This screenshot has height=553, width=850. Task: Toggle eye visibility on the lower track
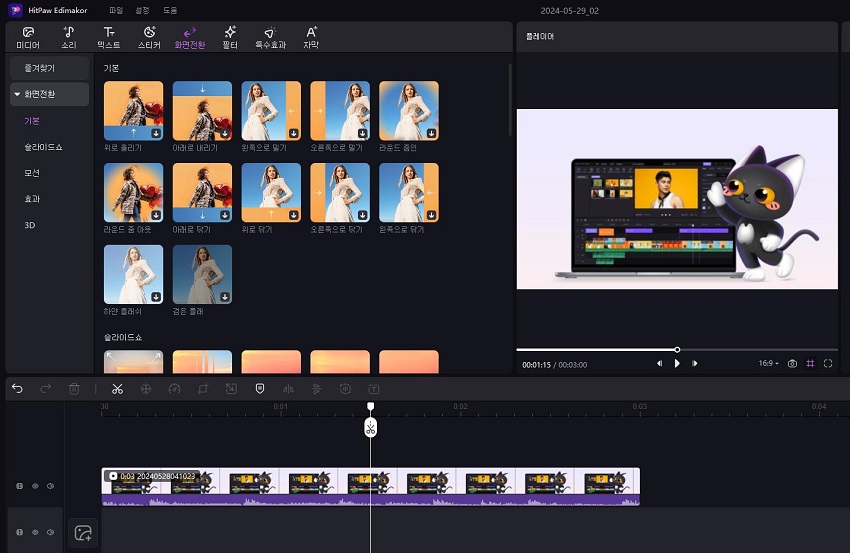click(x=35, y=532)
